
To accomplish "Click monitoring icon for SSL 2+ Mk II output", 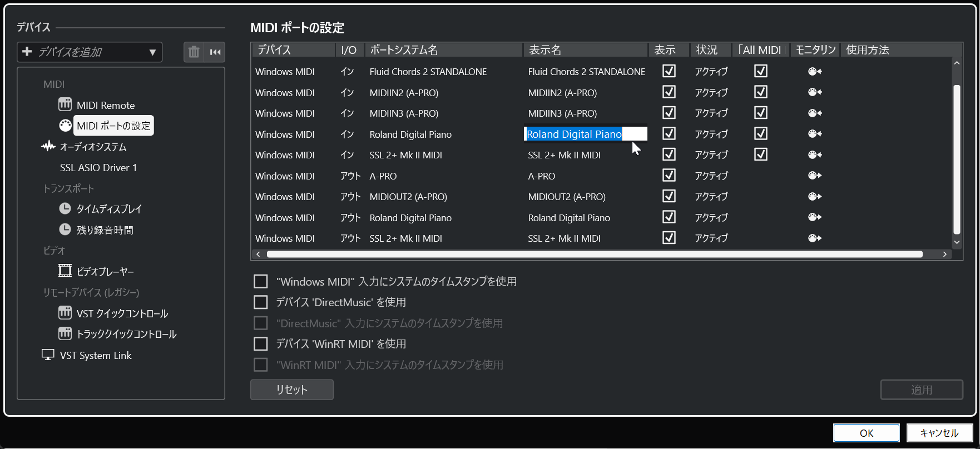I will (x=815, y=238).
